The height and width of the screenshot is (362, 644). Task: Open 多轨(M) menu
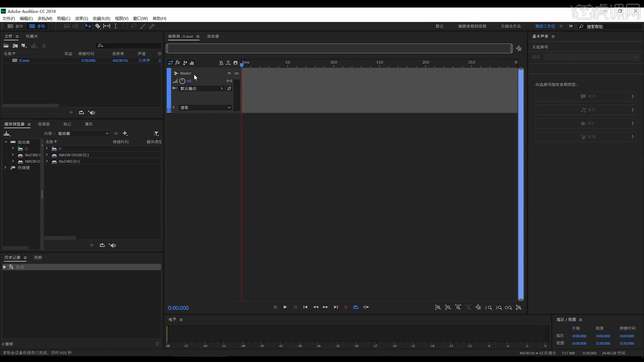(45, 18)
